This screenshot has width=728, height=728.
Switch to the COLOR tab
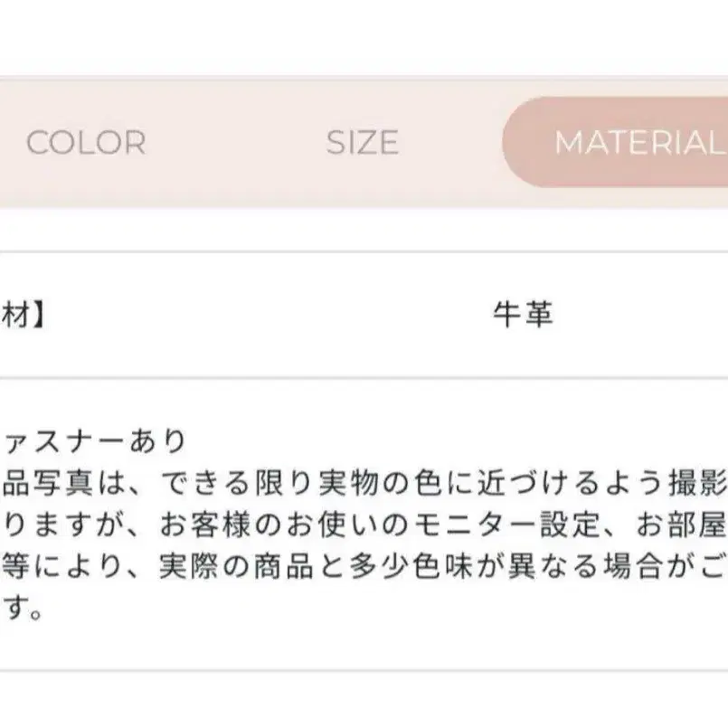point(86,143)
